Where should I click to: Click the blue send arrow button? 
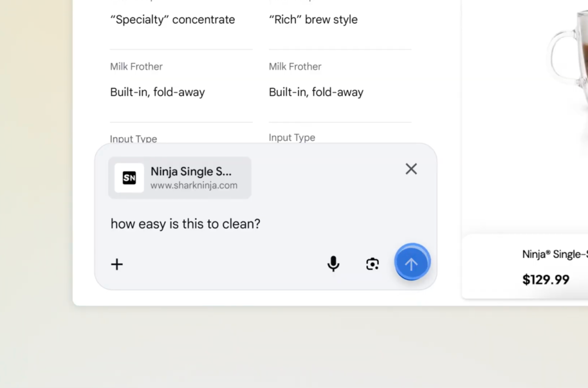[x=412, y=263]
